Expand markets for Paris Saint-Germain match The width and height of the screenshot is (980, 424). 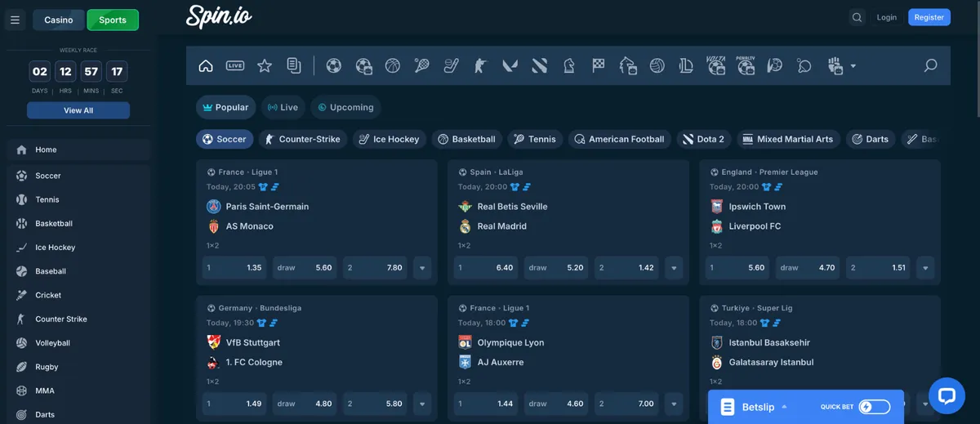tap(422, 267)
